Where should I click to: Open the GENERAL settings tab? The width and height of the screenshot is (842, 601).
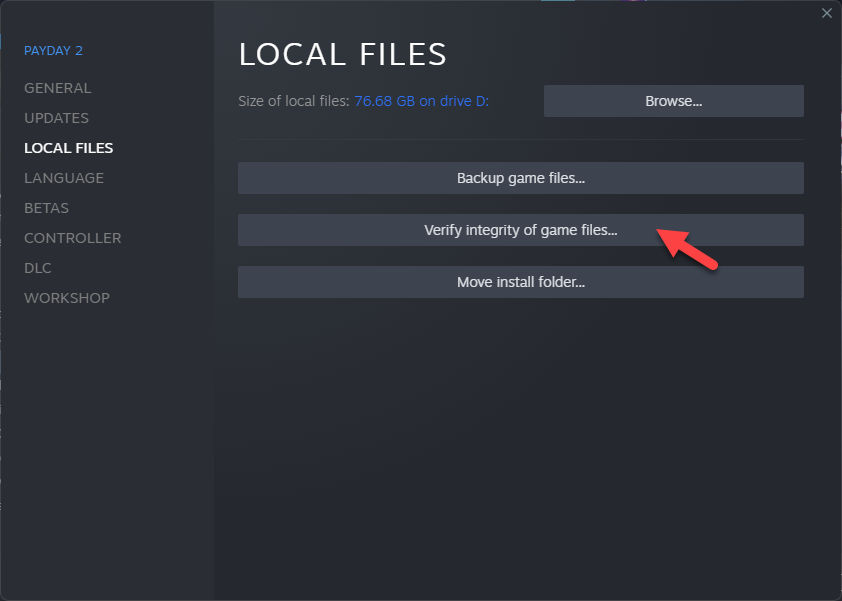pos(57,88)
